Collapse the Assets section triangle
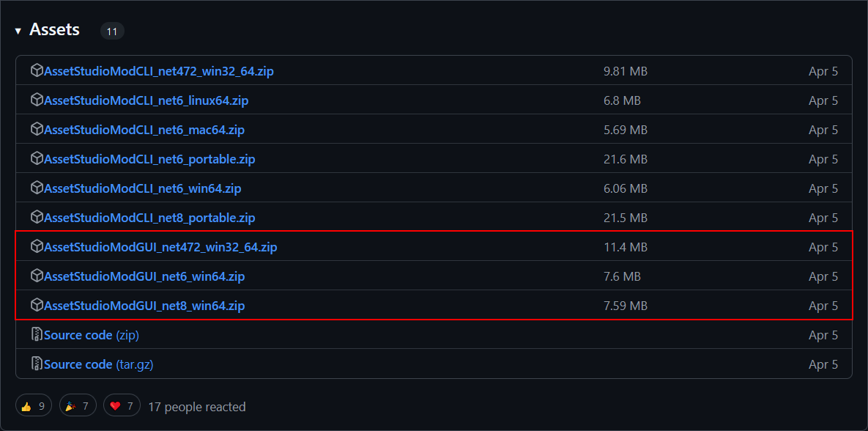 coord(18,31)
